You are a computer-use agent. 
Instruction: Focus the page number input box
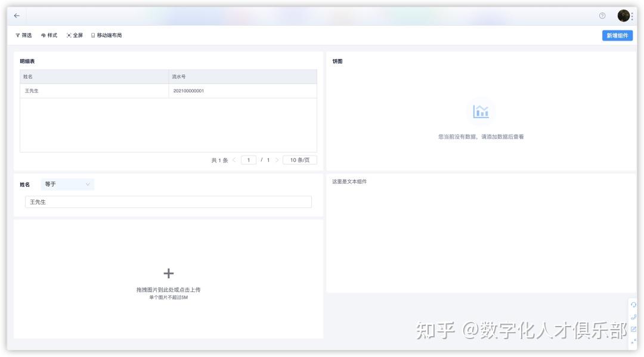[249, 160]
